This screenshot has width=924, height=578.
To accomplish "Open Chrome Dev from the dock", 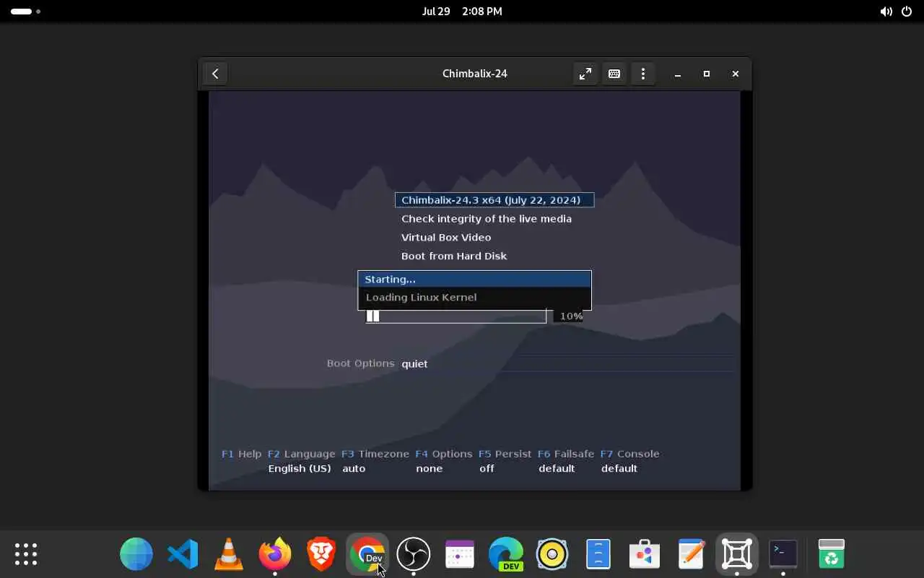I will [x=367, y=554].
